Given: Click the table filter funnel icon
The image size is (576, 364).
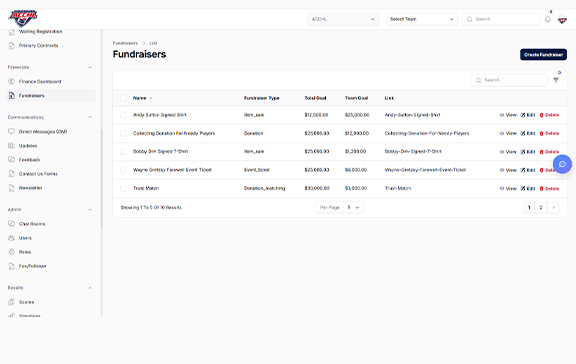Looking at the screenshot, I should coord(556,80).
